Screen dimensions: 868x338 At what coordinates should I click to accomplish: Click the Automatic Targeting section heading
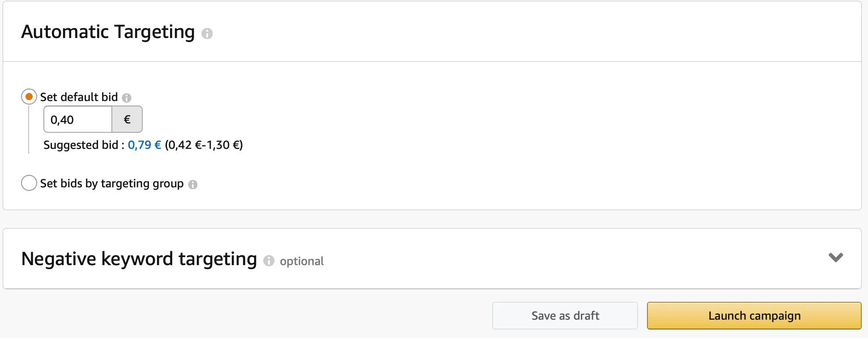(108, 32)
